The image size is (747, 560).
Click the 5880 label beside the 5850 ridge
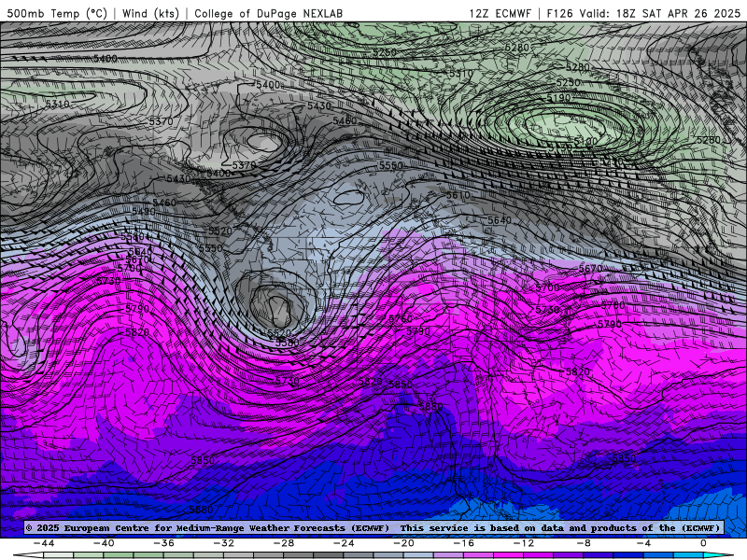(x=430, y=406)
